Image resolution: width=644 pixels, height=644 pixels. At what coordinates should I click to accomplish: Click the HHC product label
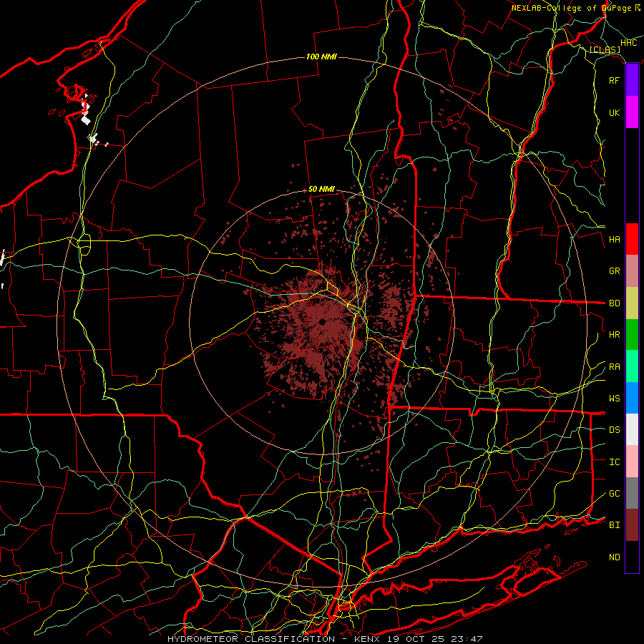pyautogui.click(x=628, y=43)
